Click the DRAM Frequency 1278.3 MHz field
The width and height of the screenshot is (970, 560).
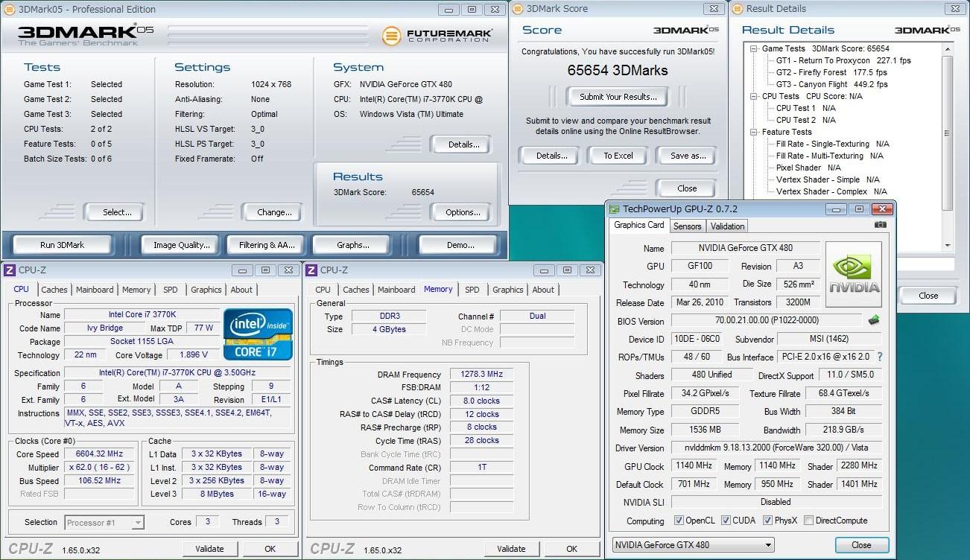click(x=482, y=375)
